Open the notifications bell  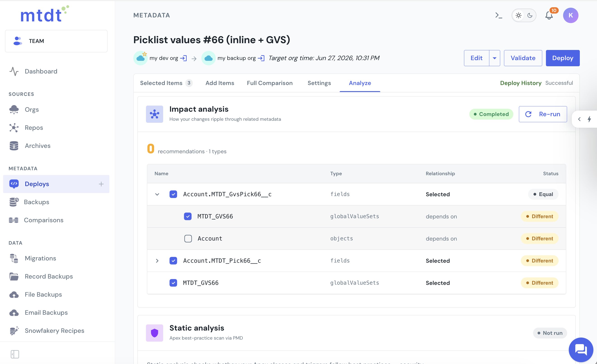click(x=549, y=16)
